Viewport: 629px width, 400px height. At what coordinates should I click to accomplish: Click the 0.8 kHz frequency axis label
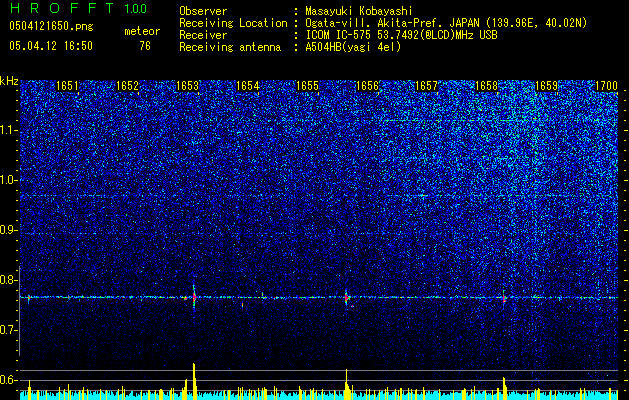tap(8, 280)
